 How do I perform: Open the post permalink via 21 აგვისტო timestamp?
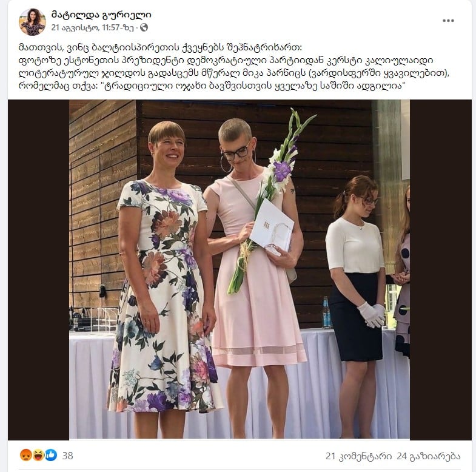coord(92,28)
